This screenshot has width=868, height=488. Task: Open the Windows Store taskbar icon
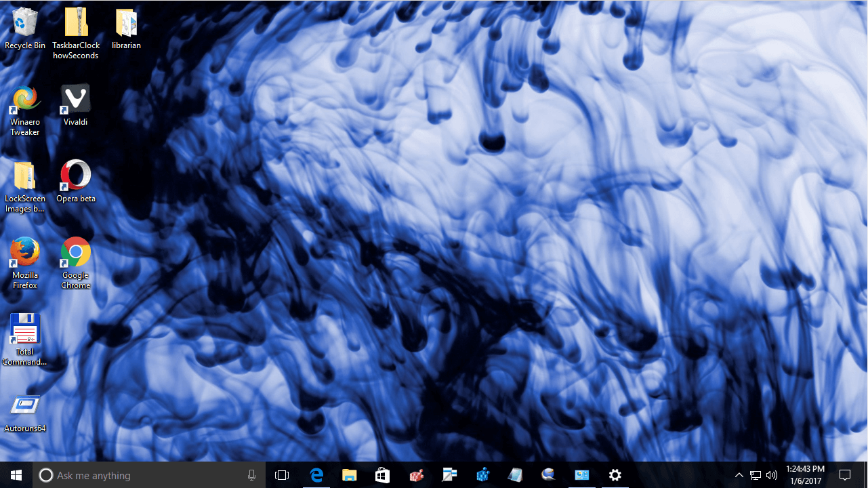click(382, 475)
